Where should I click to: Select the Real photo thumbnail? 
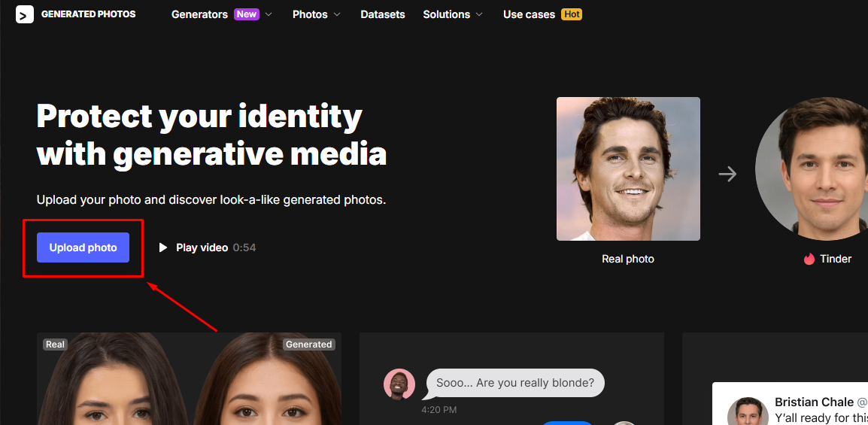click(628, 168)
